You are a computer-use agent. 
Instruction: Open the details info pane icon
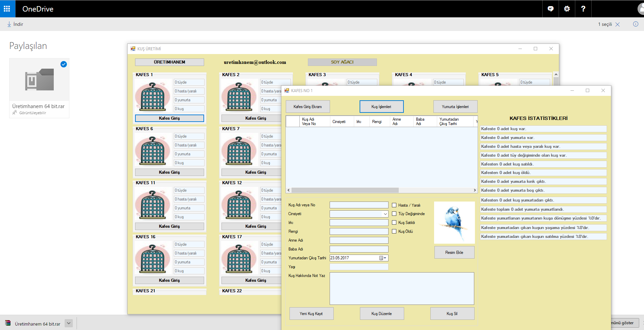tap(635, 24)
